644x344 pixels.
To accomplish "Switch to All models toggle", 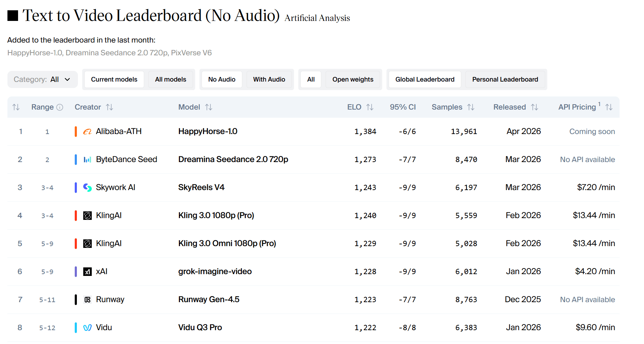I will click(170, 79).
